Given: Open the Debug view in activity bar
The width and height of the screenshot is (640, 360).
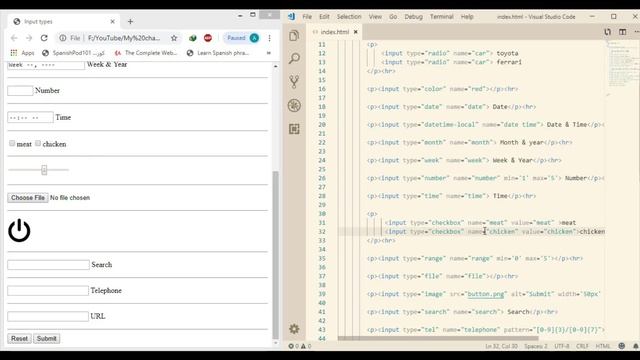Looking at the screenshot, I should 294,106.
